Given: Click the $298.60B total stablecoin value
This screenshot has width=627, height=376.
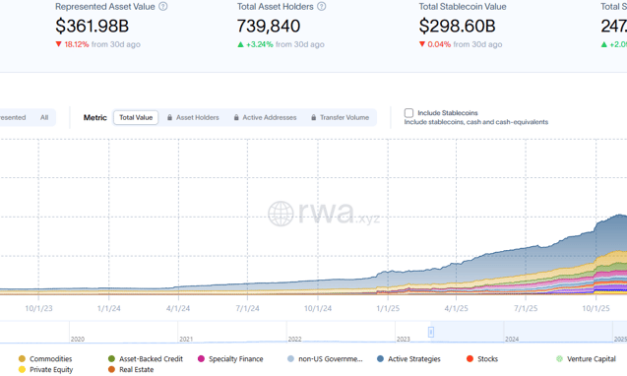Looking at the screenshot, I should 457,26.
